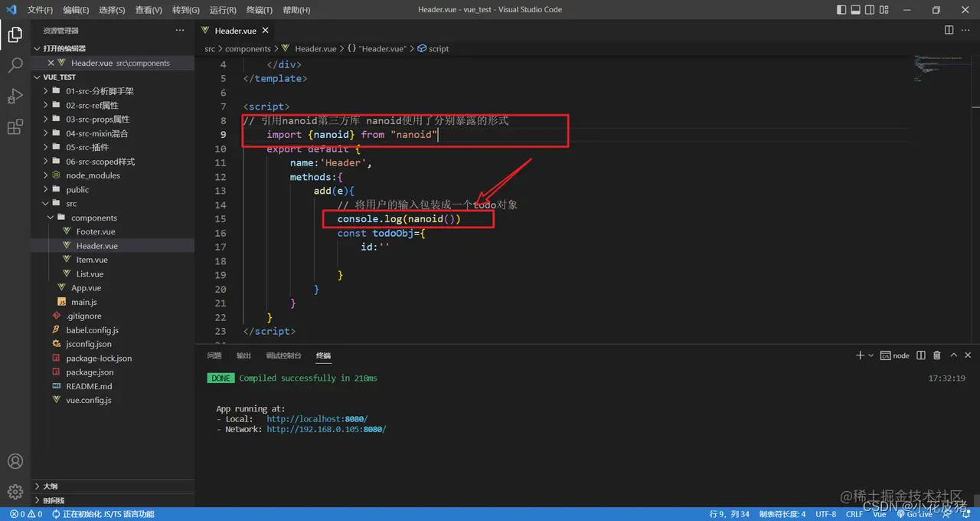This screenshot has height=521, width=980.
Task: Collapse the components folder
Action: click(x=112, y=218)
